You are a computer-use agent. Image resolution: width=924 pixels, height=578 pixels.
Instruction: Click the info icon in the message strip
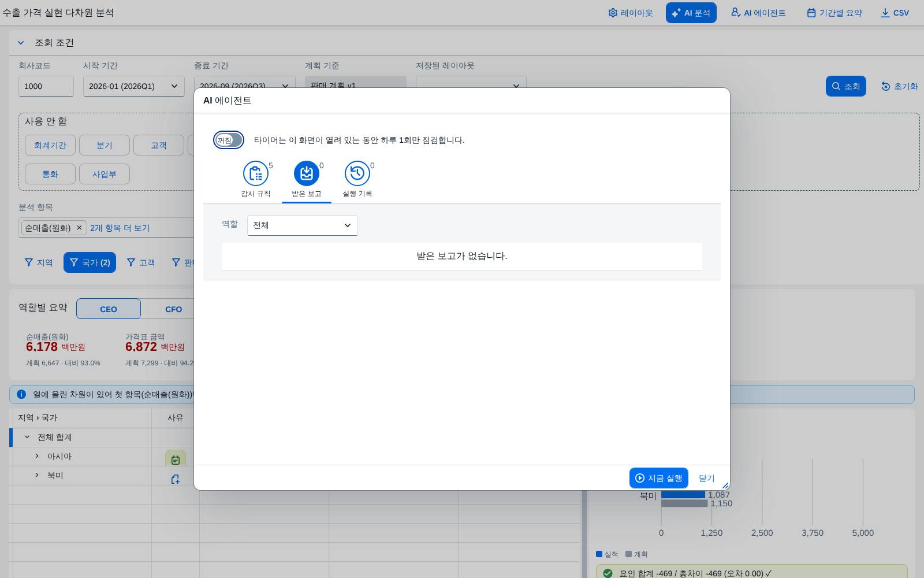click(x=21, y=394)
